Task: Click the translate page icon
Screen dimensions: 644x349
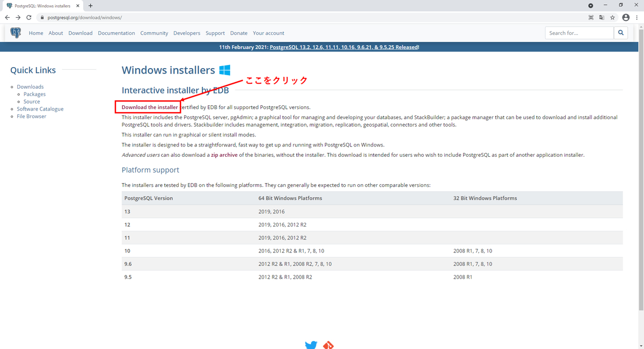Action: [602, 17]
